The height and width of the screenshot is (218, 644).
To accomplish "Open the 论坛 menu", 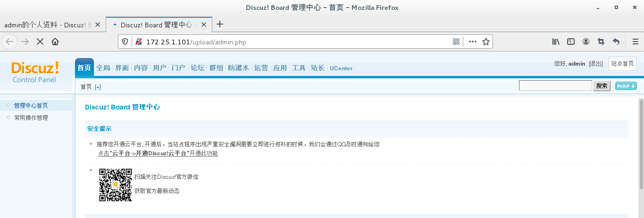I will 197,68.
